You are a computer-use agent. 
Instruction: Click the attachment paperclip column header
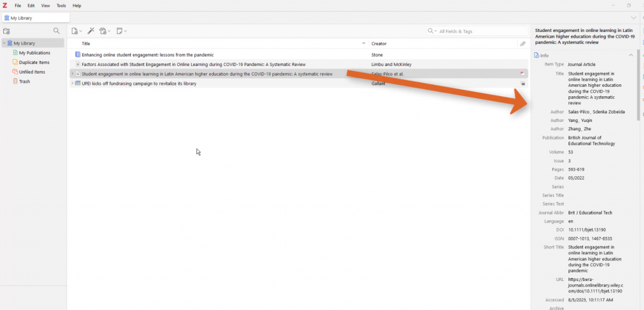tap(523, 43)
